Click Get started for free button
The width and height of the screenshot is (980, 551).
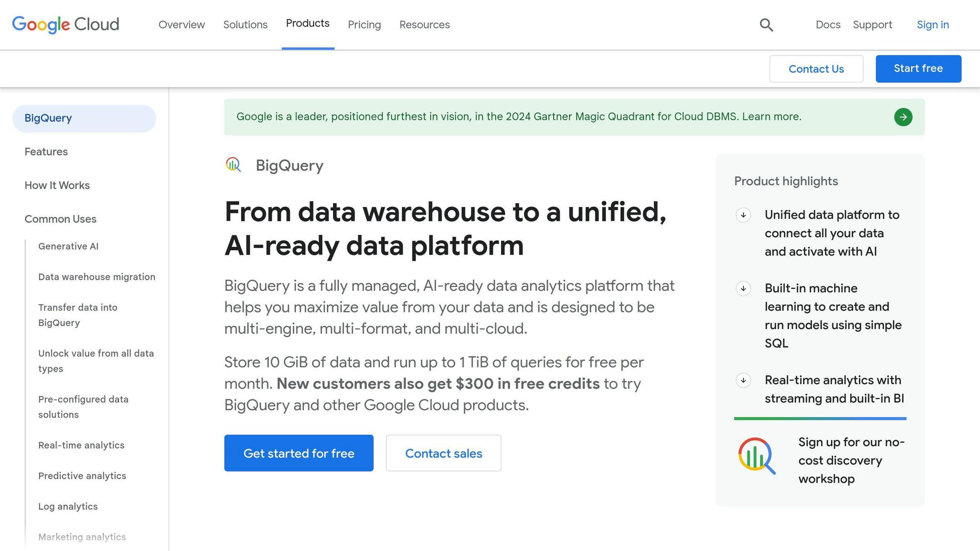tap(299, 453)
